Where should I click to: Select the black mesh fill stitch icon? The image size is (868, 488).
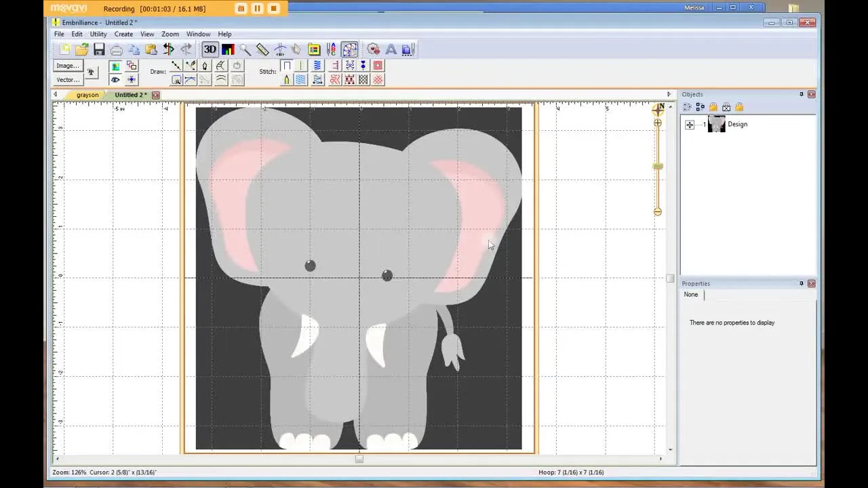coord(363,79)
